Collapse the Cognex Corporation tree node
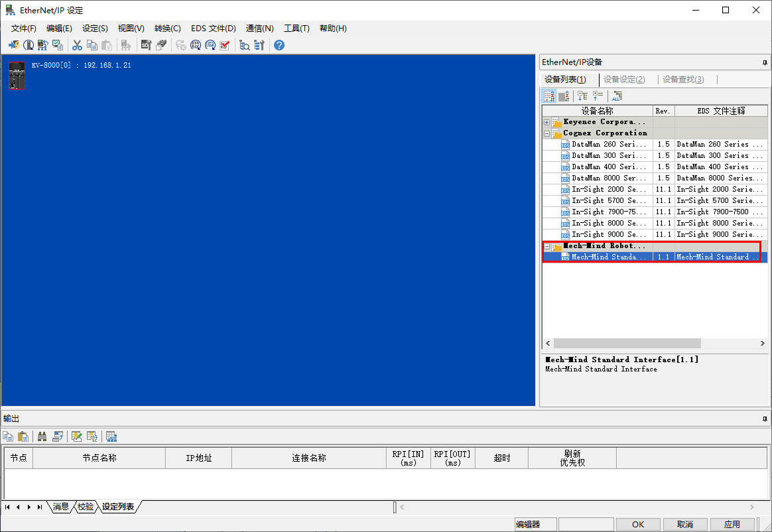This screenshot has height=532, width=772. coord(547,133)
